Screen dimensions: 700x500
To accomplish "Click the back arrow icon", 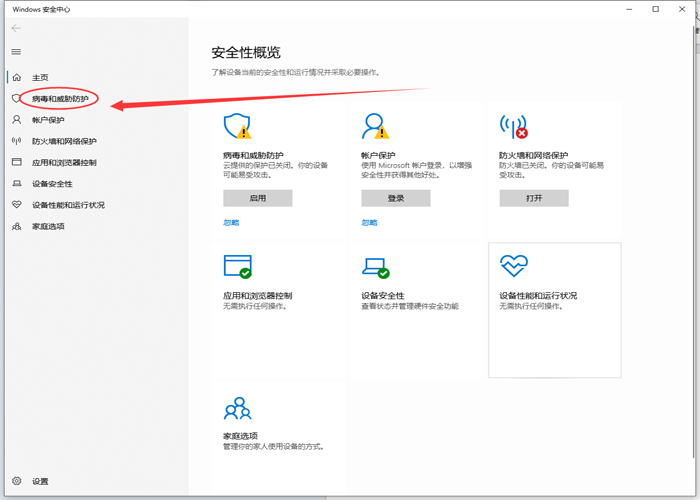I will coord(16,28).
